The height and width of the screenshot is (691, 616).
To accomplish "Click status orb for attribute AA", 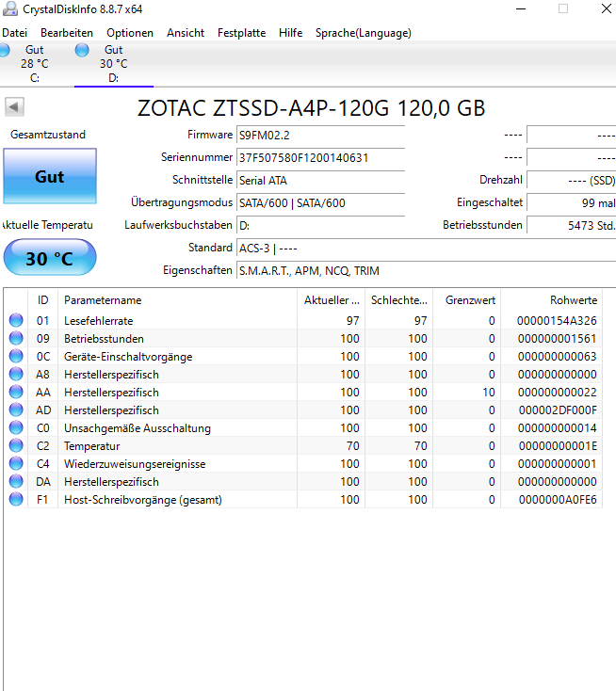I will coord(16,392).
